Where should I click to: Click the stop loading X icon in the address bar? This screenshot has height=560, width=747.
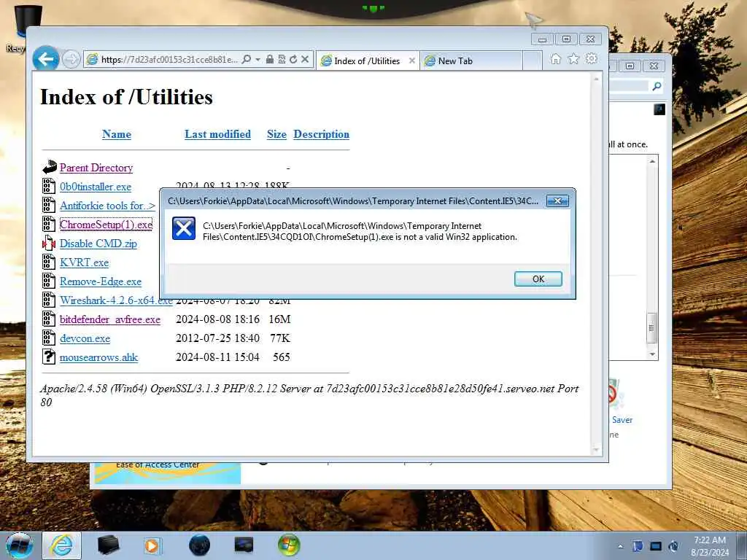[305, 59]
